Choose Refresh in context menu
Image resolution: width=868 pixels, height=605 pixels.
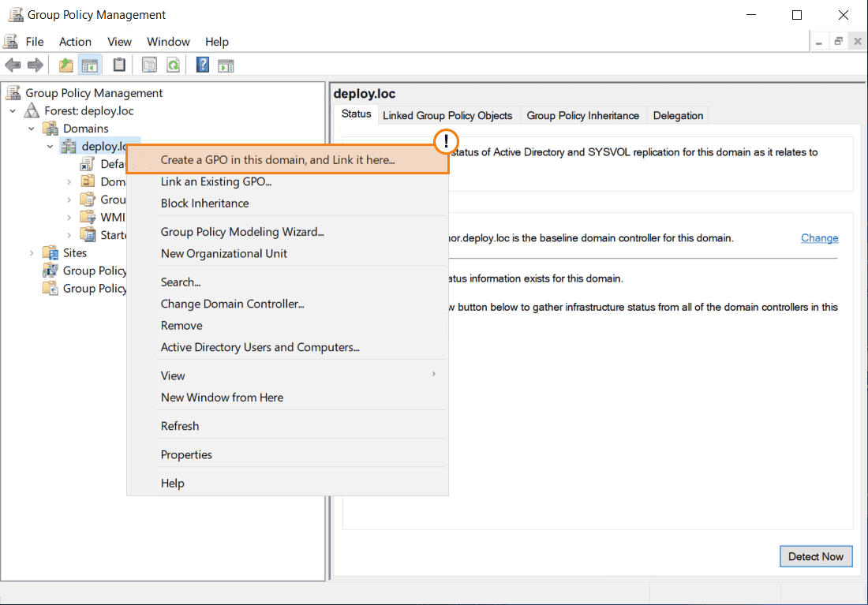click(287, 426)
